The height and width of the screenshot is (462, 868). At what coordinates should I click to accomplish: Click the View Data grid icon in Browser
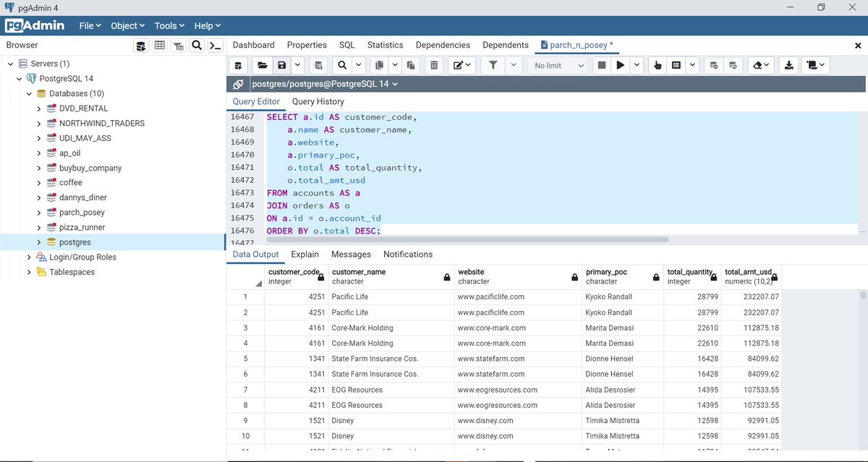[x=160, y=46]
